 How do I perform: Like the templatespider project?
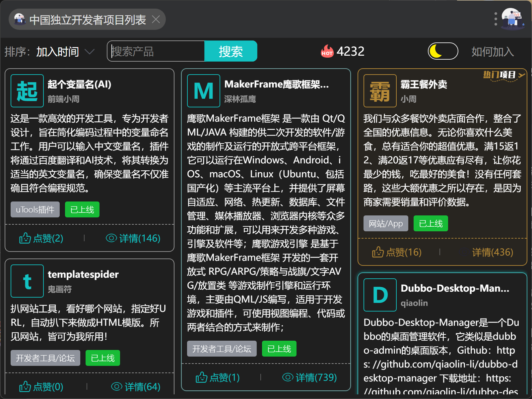[x=41, y=387]
